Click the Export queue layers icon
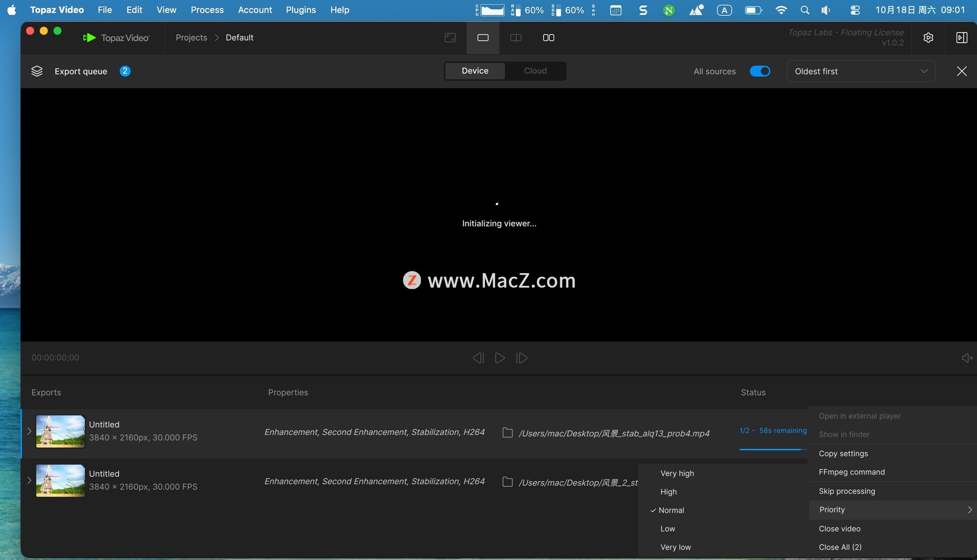 pyautogui.click(x=37, y=71)
